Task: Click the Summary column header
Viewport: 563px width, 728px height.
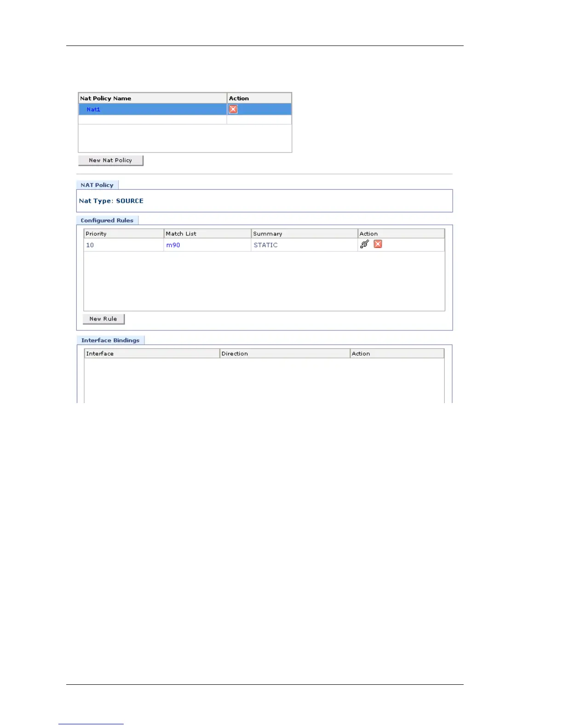Action: 304,233
